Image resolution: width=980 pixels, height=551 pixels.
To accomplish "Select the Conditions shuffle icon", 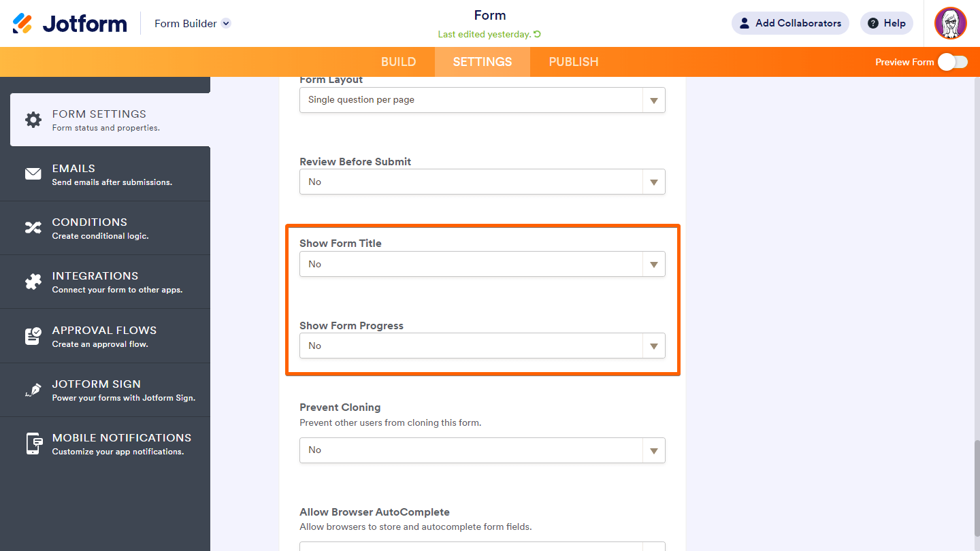I will click(33, 228).
